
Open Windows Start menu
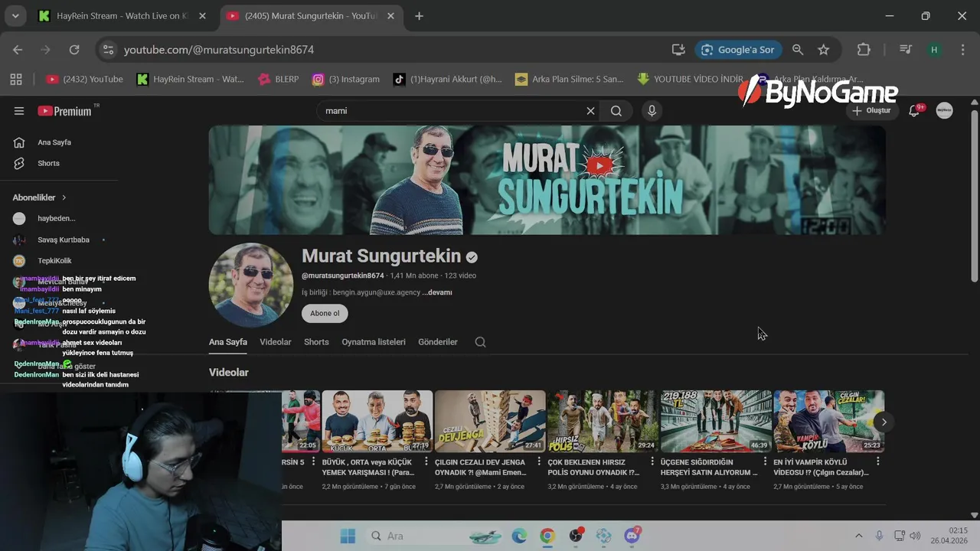(348, 536)
